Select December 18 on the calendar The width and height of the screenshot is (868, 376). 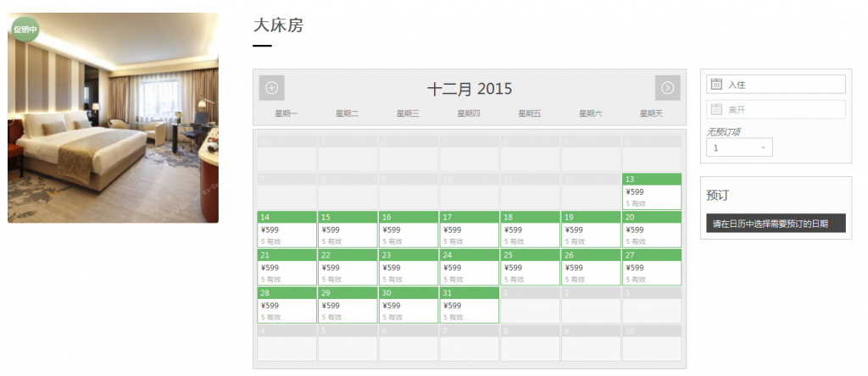click(531, 229)
